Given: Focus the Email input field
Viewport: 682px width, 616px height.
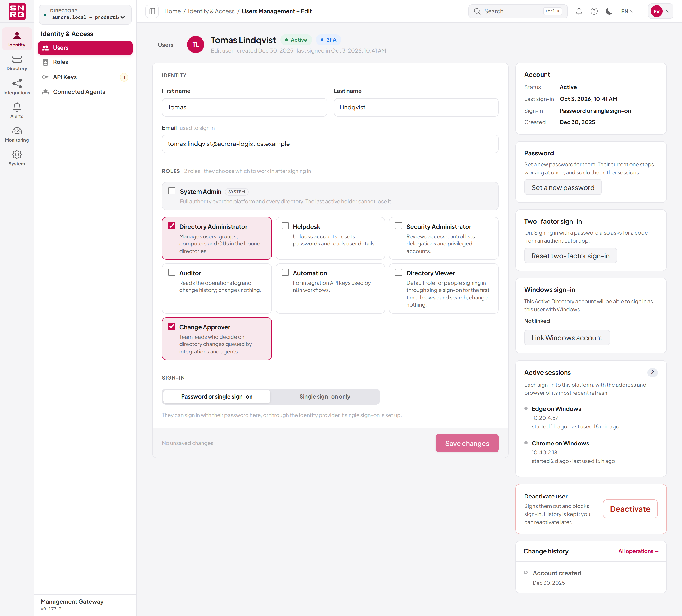Looking at the screenshot, I should coord(330,144).
